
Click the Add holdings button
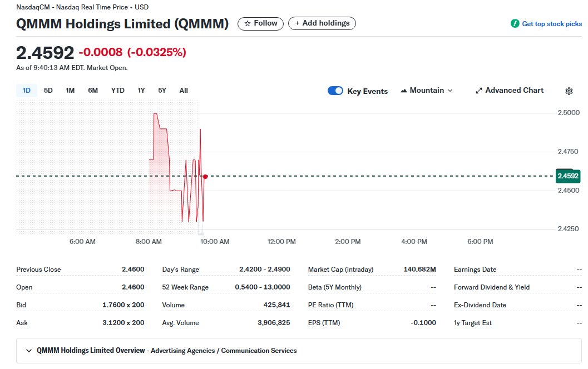click(322, 23)
